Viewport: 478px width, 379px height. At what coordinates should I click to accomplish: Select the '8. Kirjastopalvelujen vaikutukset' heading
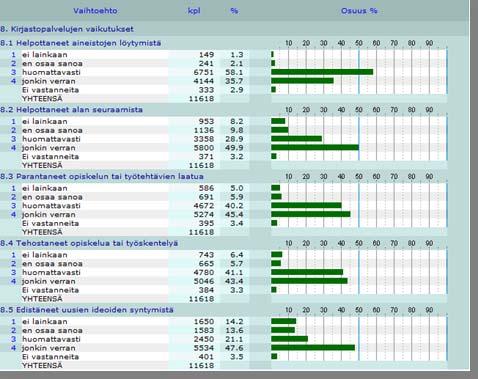coord(67,29)
